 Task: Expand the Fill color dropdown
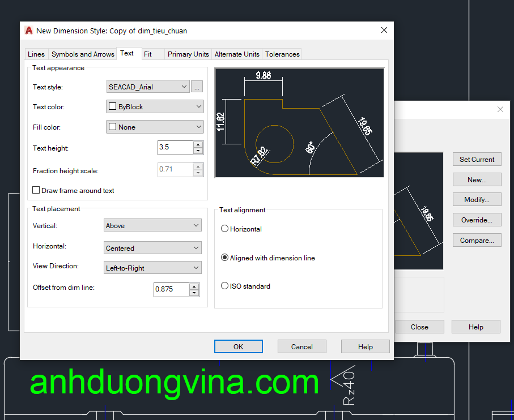pyautogui.click(x=155, y=127)
